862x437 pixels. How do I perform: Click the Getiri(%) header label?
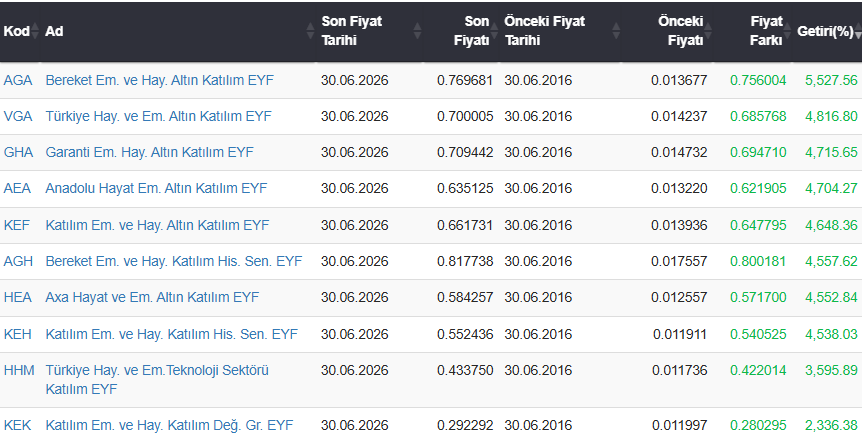tap(825, 31)
